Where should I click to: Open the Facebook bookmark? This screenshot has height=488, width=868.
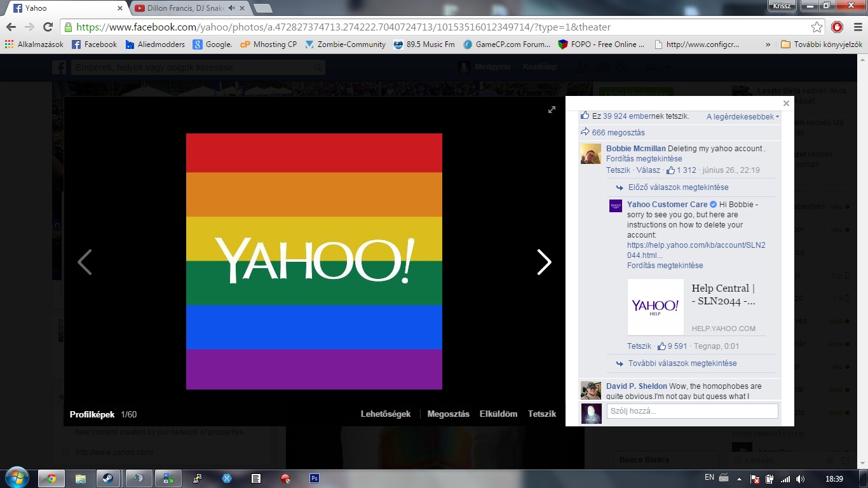94,44
